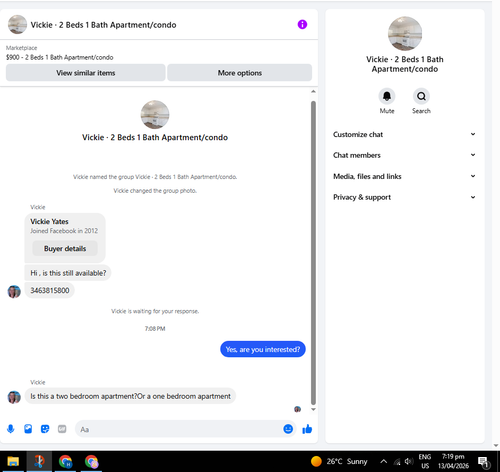
Task: Choose a sticker icon
Action: [45, 429]
